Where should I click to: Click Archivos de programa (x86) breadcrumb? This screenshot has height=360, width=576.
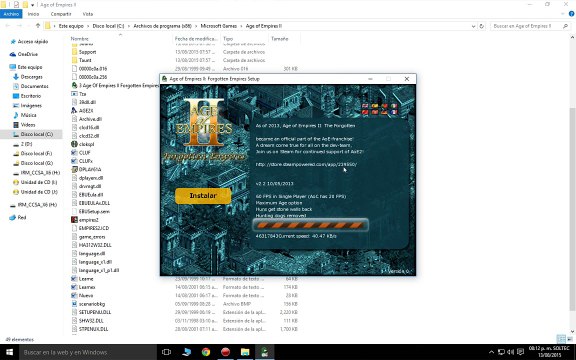click(x=162, y=26)
